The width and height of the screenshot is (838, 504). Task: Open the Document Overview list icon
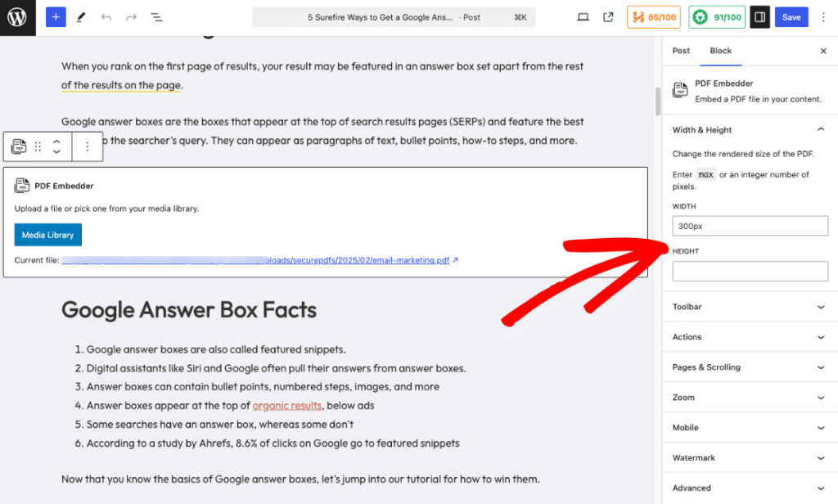[x=156, y=17]
